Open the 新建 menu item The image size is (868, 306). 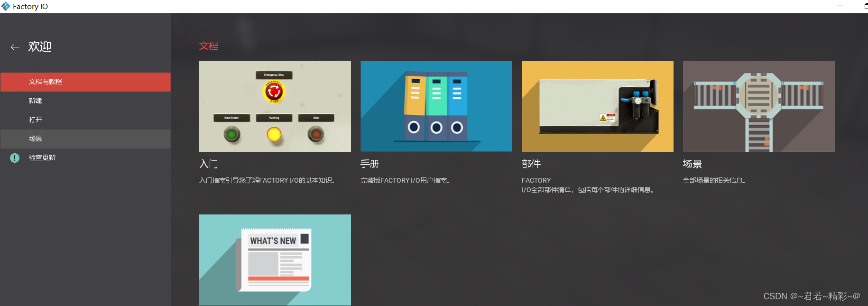[85, 101]
